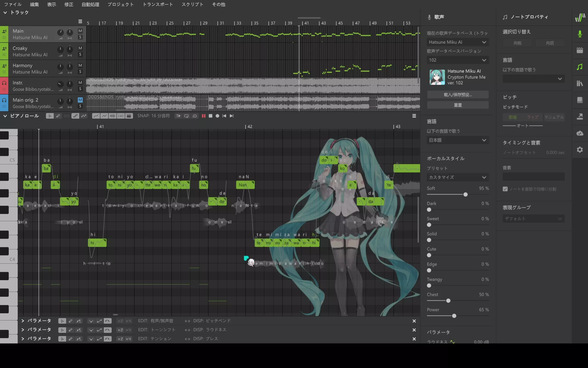Image resolution: width=588 pixels, height=368 pixels.
Task: Unmute the Main orig. 2 track
Action: click(x=80, y=100)
